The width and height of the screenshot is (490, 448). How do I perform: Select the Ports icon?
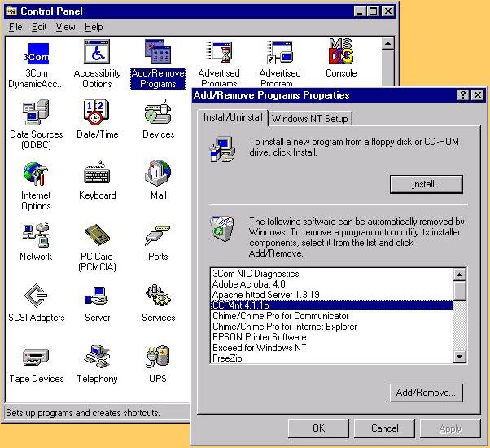tap(157, 235)
